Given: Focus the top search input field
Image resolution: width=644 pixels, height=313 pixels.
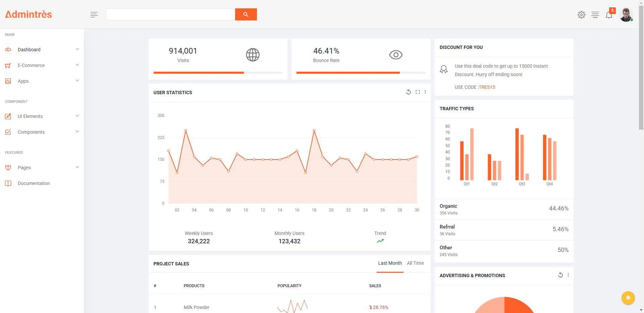Looking at the screenshot, I should click(170, 14).
